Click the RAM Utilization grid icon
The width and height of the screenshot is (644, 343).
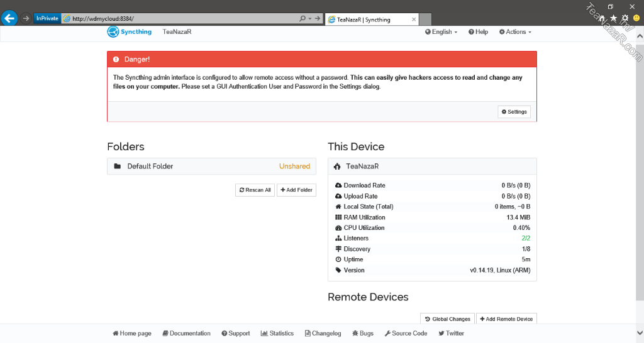[x=338, y=217]
